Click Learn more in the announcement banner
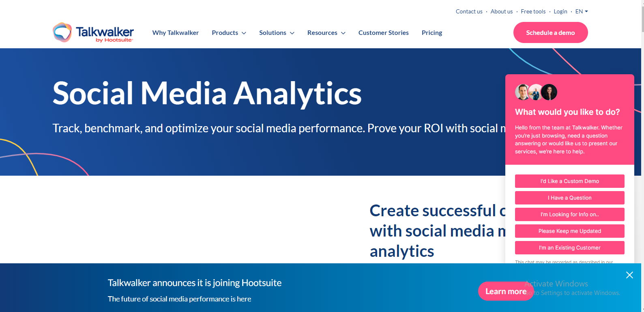The image size is (644, 312). tap(506, 291)
